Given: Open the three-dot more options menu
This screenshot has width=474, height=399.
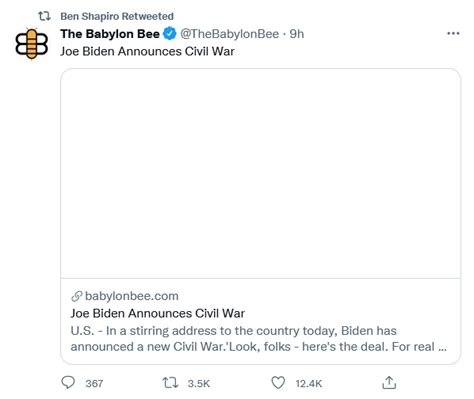Looking at the screenshot, I should 453,33.
